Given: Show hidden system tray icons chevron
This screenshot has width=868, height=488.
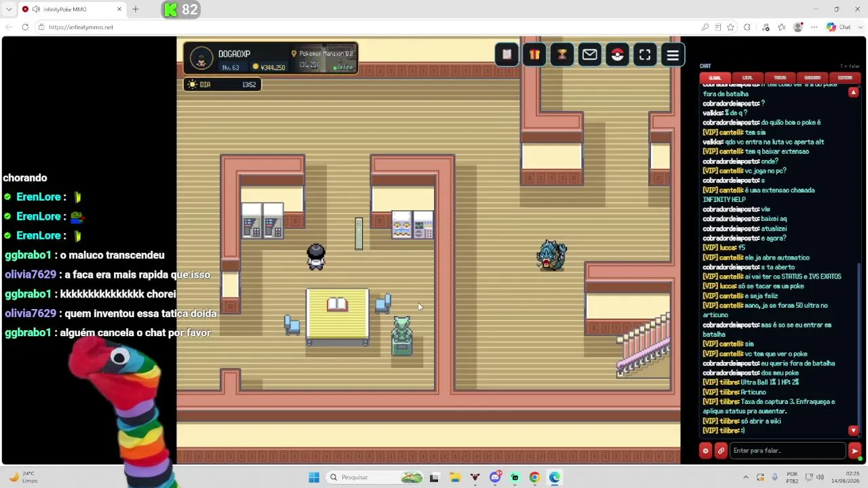Looking at the screenshot, I should [x=746, y=477].
